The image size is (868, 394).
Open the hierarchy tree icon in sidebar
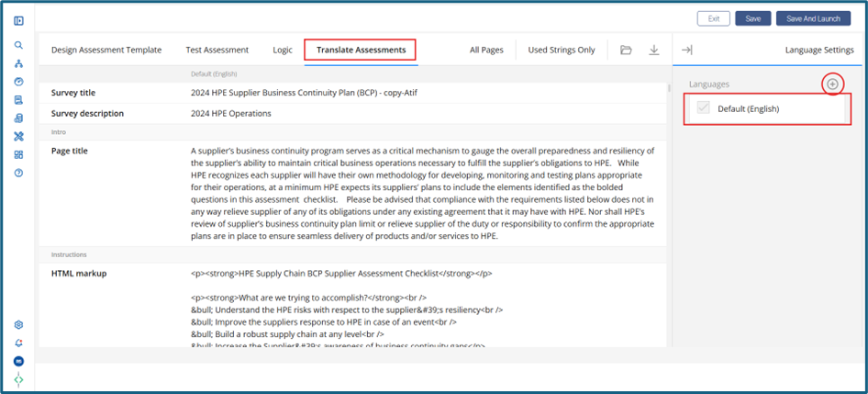click(x=18, y=63)
